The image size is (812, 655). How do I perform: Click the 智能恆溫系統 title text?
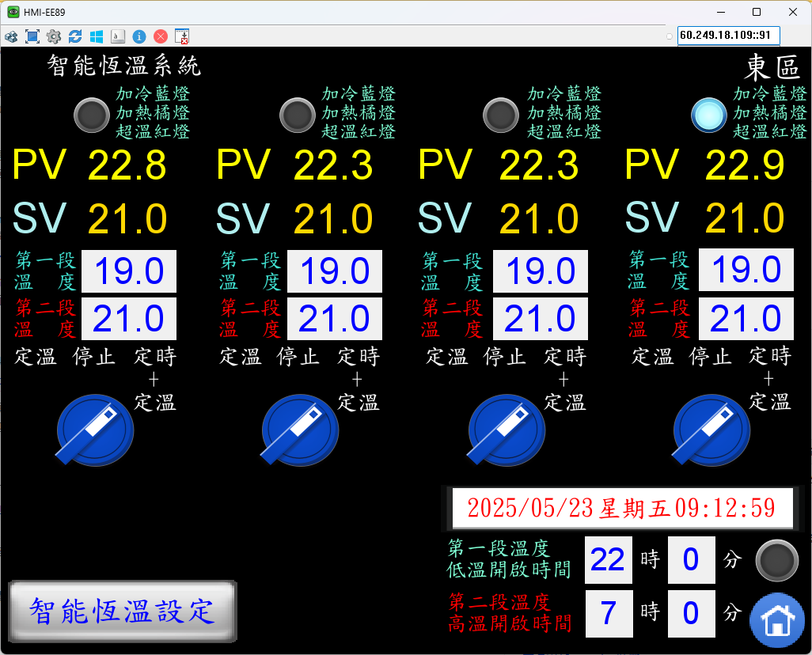coord(123,66)
